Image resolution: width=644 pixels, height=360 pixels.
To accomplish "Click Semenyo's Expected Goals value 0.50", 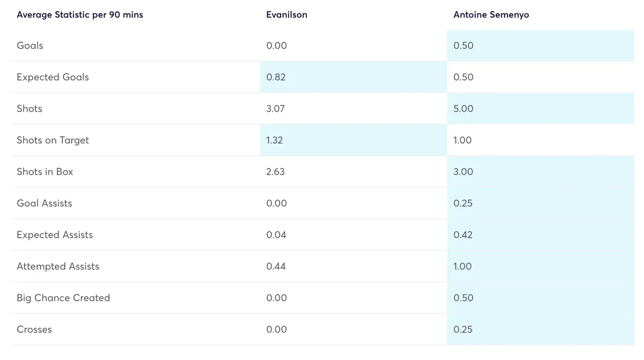I will pyautogui.click(x=464, y=77).
